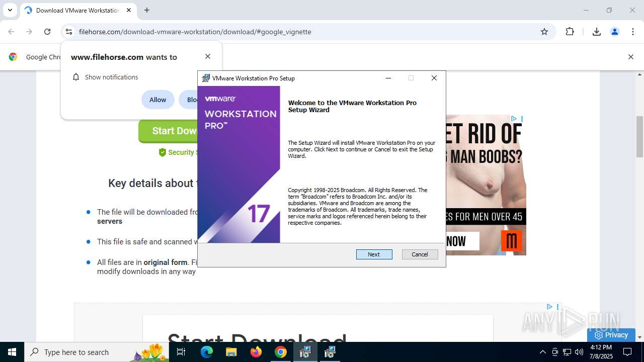Click the page vertical scrollbar thumb
The height and width of the screenshot is (362, 644).
point(640,137)
